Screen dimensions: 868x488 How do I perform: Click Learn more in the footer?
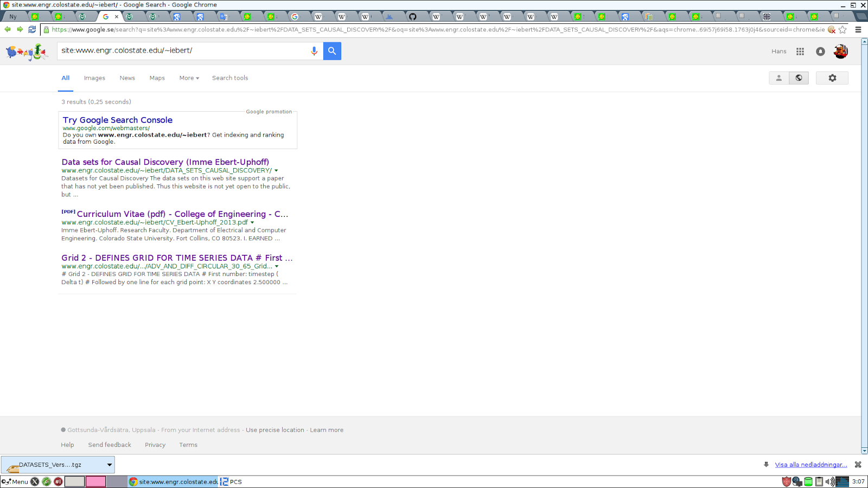coord(327,430)
